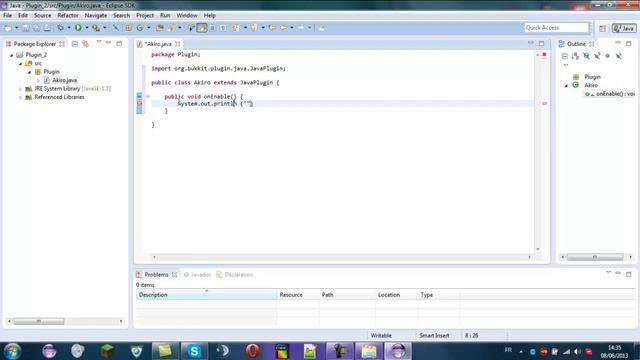Open New button dropdown arrow
Screen dimensions: 640x360
[16, 28]
